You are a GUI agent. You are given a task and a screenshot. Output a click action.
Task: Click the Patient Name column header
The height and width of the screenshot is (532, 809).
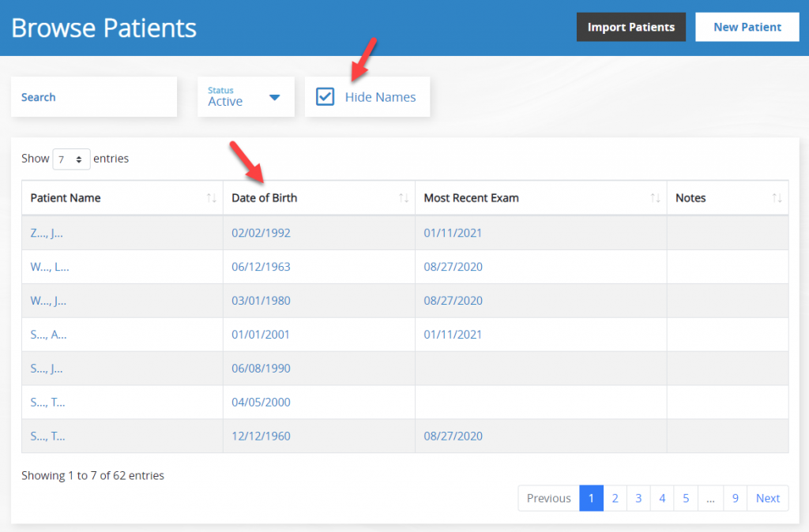coord(122,198)
